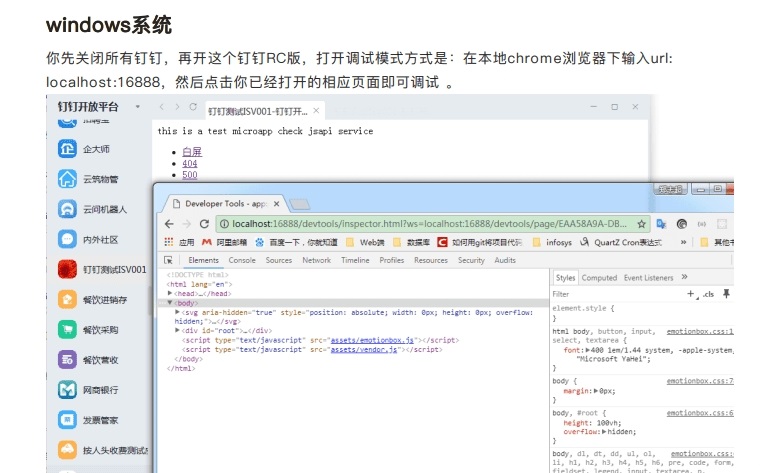Click the reload button in Chrome
Image resolution: width=774 pixels, height=473 pixels.
(204, 224)
